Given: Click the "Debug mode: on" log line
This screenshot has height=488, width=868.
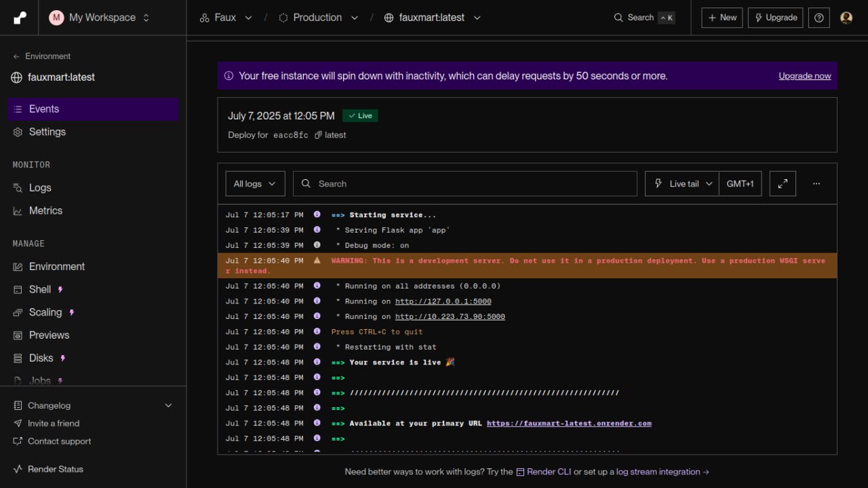Looking at the screenshot, I should (x=372, y=246).
